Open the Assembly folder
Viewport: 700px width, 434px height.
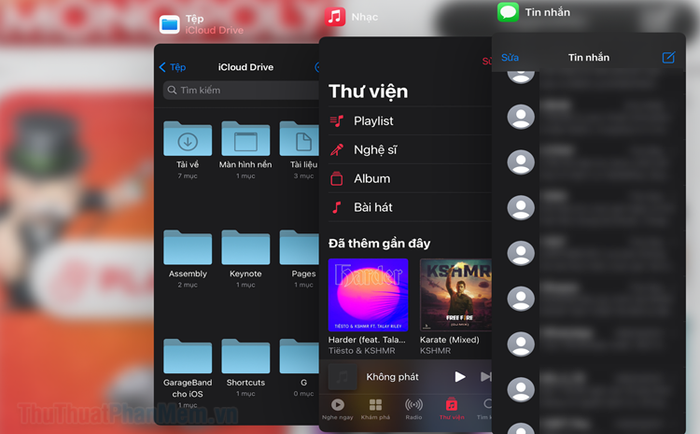188,248
